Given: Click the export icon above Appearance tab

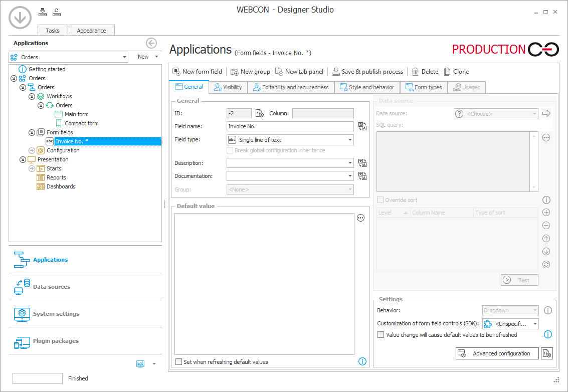Looking at the screenshot, I should tap(57, 12).
